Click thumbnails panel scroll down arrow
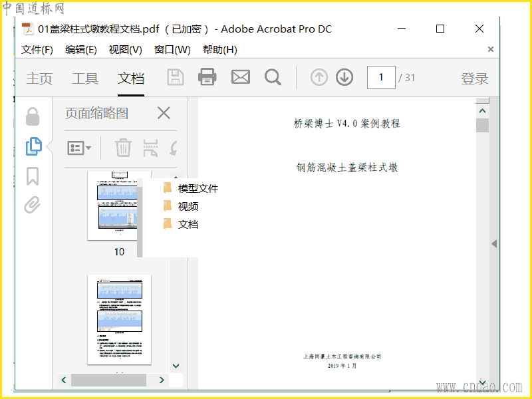Image resolution: width=532 pixels, height=399 pixels. pyautogui.click(x=176, y=366)
